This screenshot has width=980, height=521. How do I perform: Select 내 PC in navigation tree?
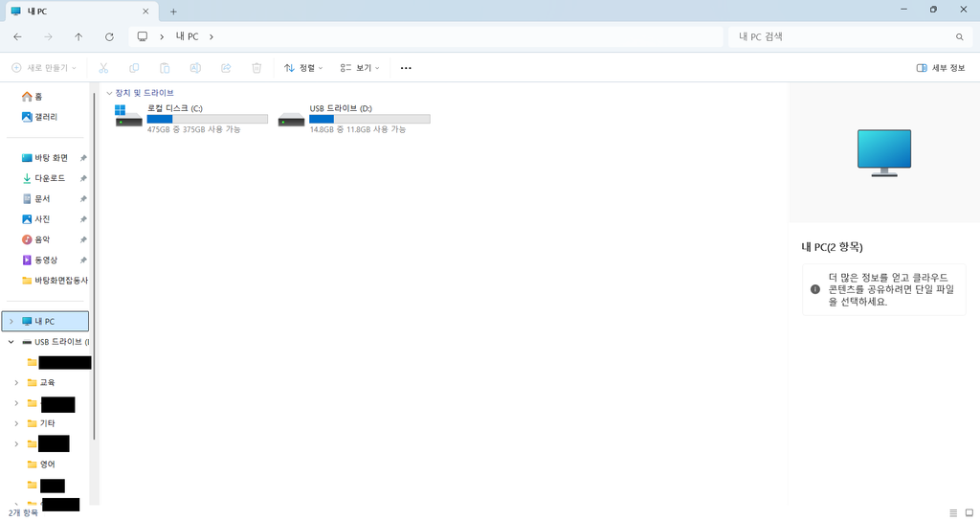[46, 322]
